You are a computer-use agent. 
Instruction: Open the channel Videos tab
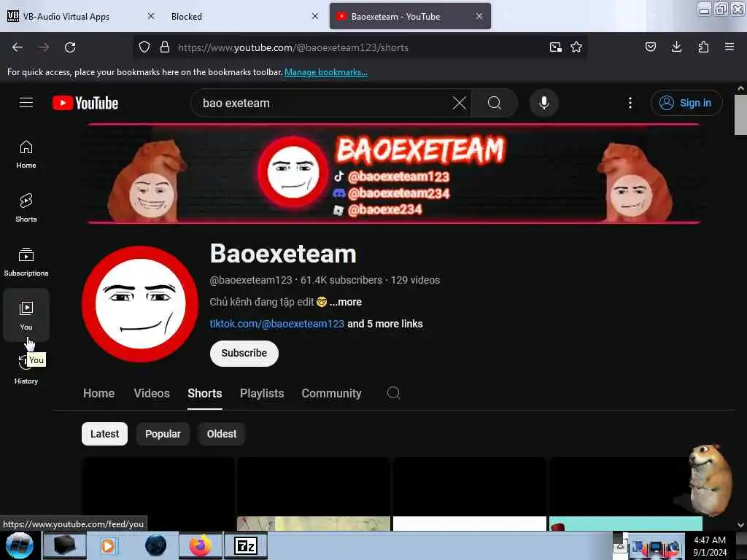click(152, 393)
